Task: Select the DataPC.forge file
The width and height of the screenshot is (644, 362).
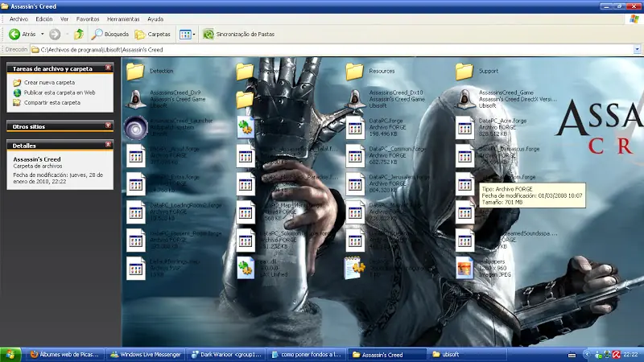Action: tap(355, 128)
